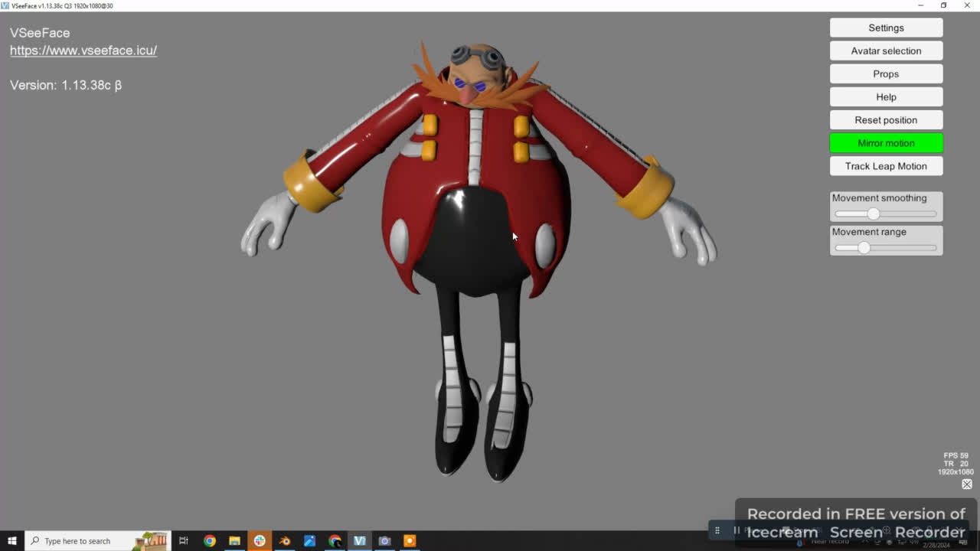Open the vseeface.icu website link
Viewport: 980px width, 551px height.
pyautogui.click(x=83, y=51)
